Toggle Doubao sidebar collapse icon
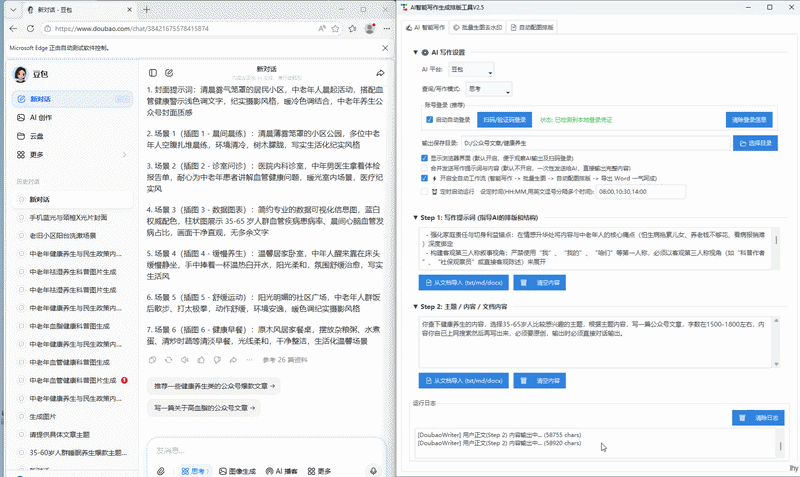 (x=153, y=73)
